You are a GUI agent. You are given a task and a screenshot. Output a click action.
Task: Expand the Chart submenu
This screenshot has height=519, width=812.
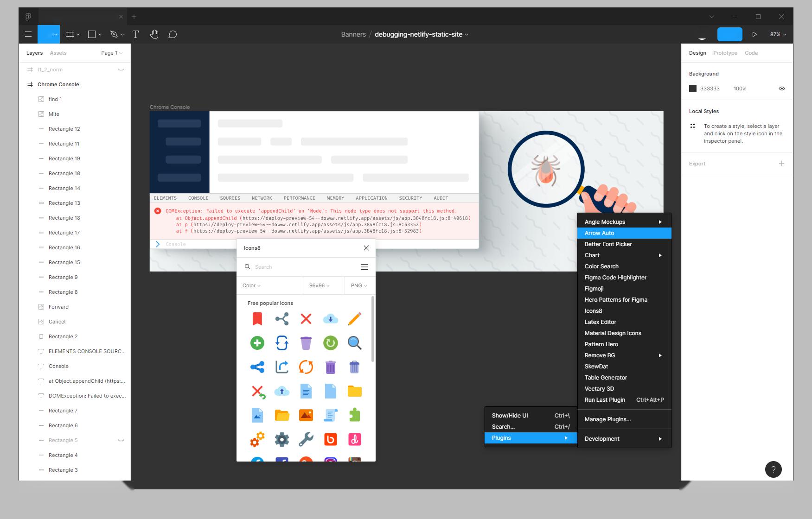[624, 255]
